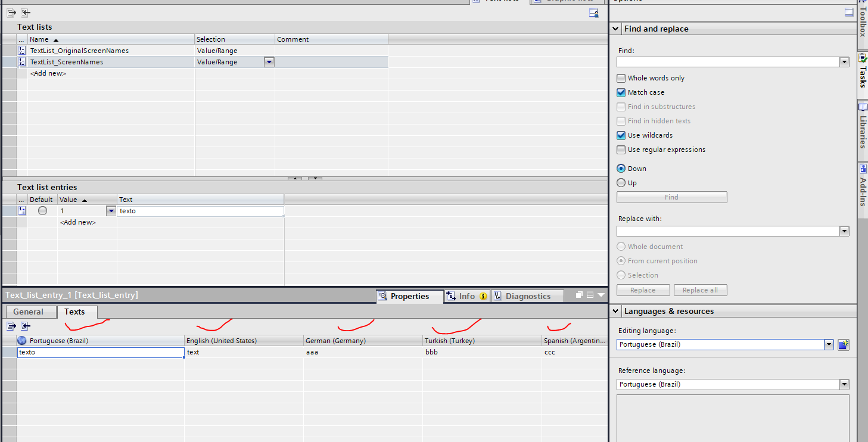Click the Turkish cell containing bbb
Screen dimensions: 868x442
point(483,352)
